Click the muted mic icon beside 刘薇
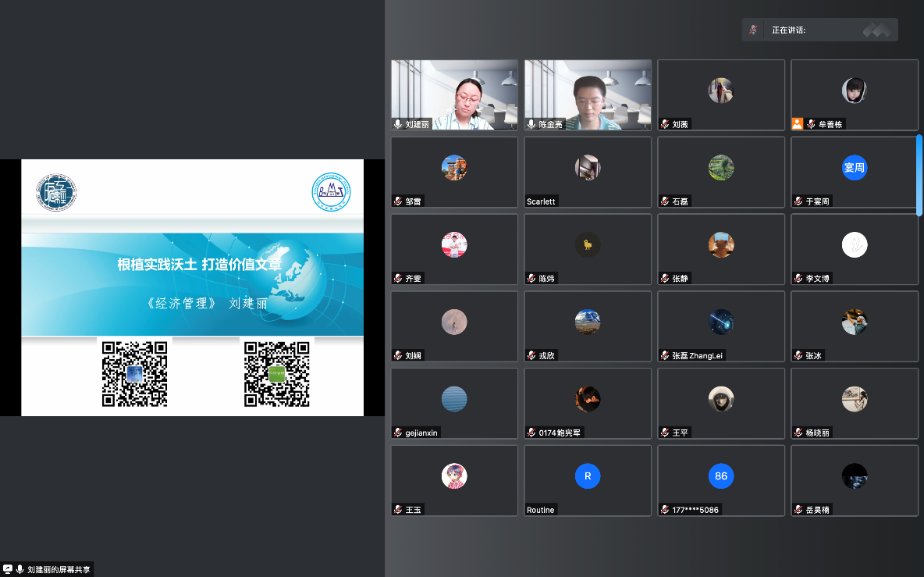Screen dimensions: 924x577 tap(665, 124)
